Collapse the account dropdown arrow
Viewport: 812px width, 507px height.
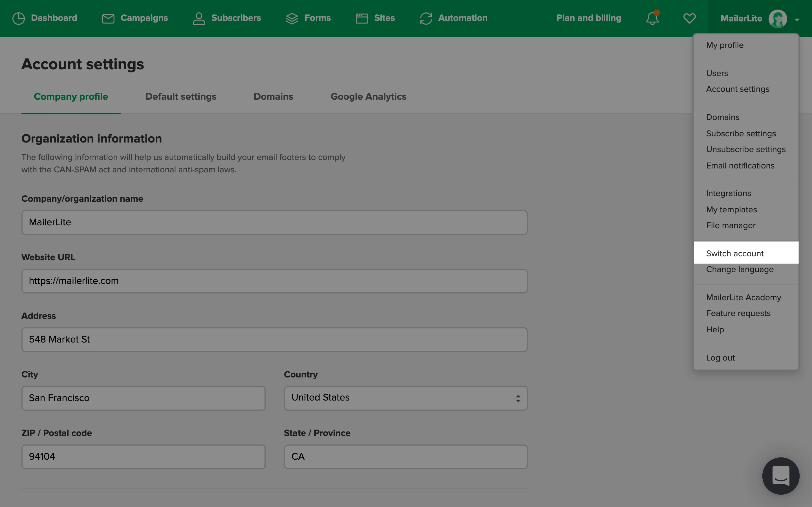pyautogui.click(x=797, y=20)
